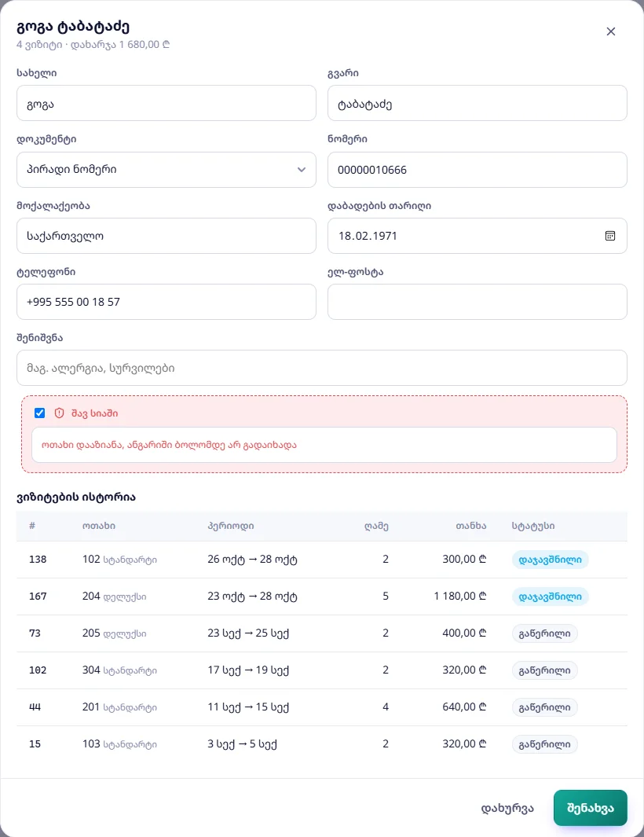Screen dimensions: 644x837
Task: Expand the დოკუმენტი dropdown
Action: point(166,170)
